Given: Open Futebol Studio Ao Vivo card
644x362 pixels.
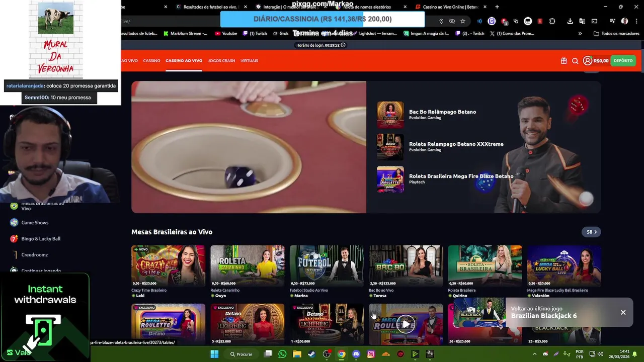Looking at the screenshot, I should 327,266.
